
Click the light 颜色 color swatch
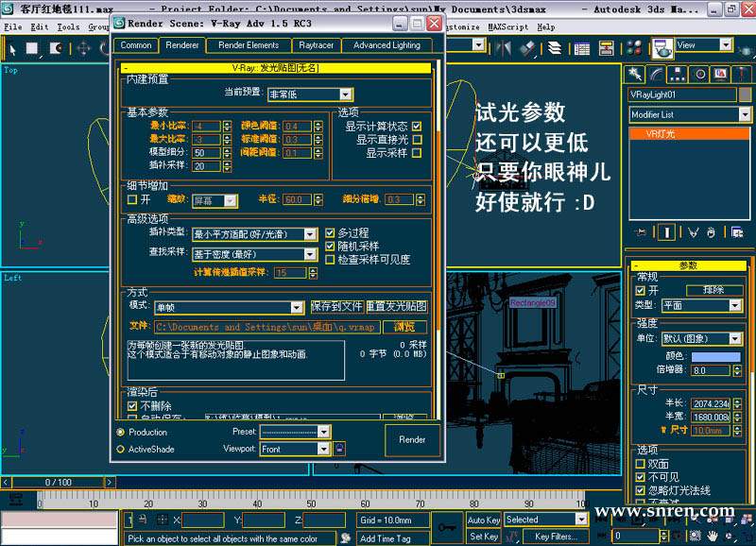(715, 357)
